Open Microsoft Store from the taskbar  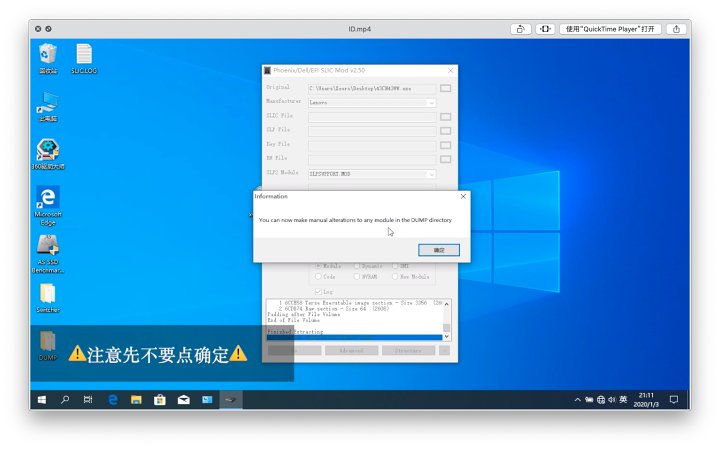pyautogui.click(x=158, y=400)
